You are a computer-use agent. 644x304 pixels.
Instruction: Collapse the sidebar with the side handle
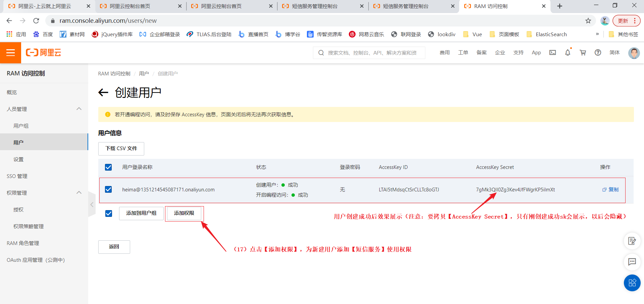(92, 204)
